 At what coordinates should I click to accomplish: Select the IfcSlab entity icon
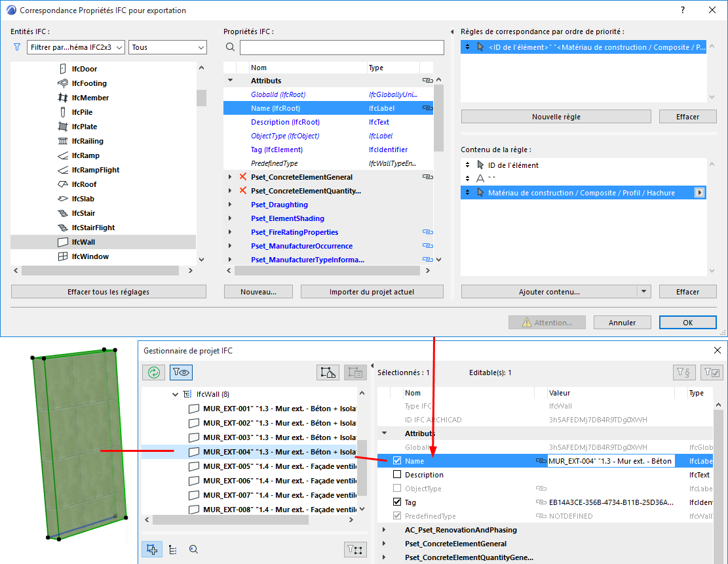[63, 198]
